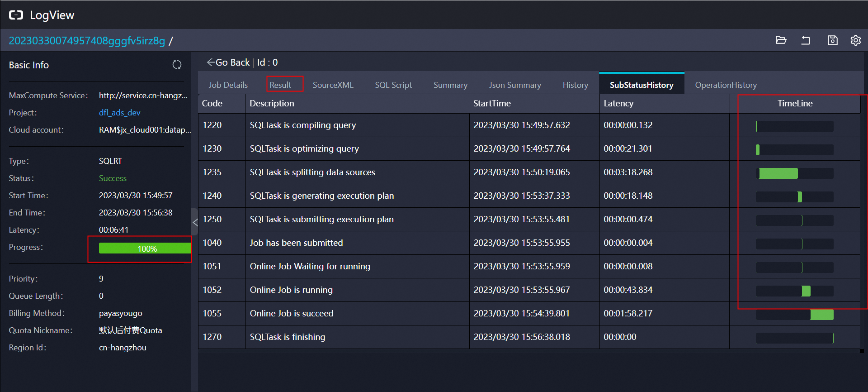This screenshot has height=392, width=868.
Task: Collapse the Basic Info side panel
Action: click(x=195, y=222)
